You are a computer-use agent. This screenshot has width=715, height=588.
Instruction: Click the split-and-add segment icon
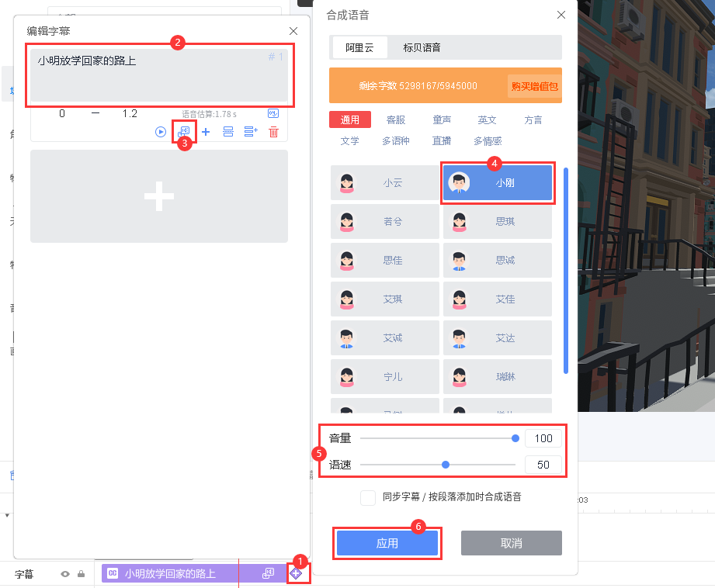click(250, 132)
